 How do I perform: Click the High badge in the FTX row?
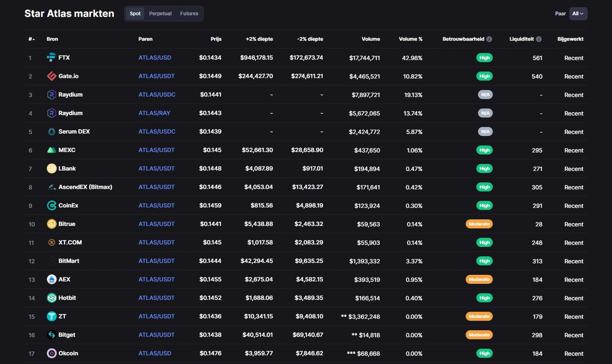click(x=484, y=58)
